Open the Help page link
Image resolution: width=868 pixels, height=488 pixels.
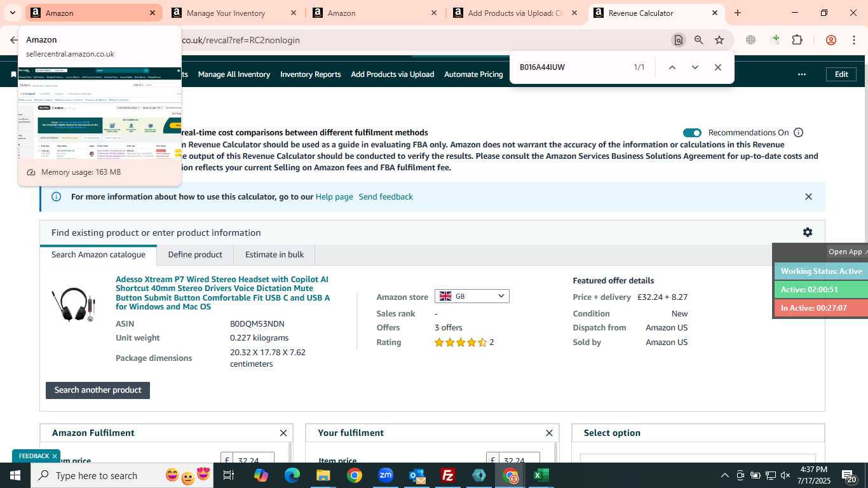coord(334,197)
